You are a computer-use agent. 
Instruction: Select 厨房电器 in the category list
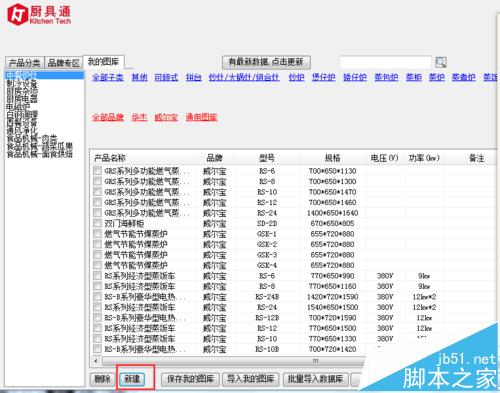tap(22, 99)
